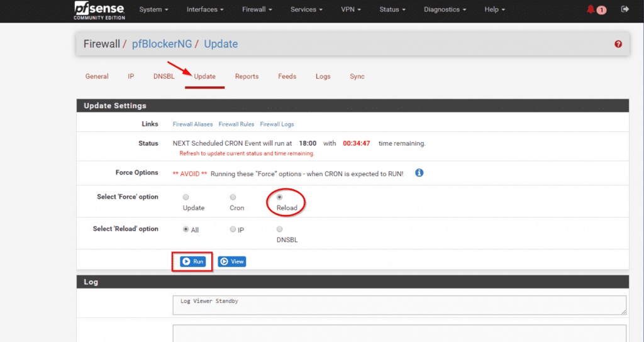This screenshot has width=644, height=342.
Task: Click the pfBlockerNG breadcrumb link
Action: [x=162, y=44]
